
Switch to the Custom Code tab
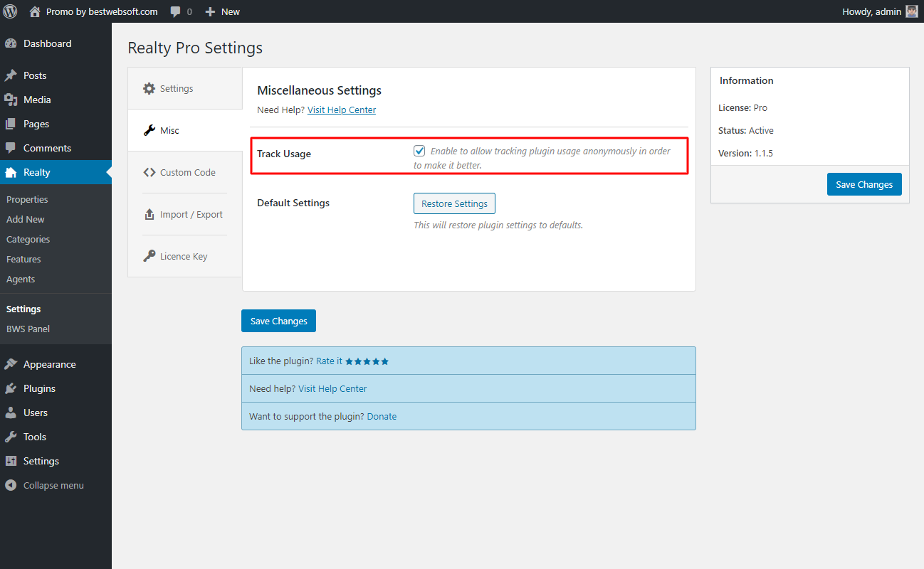tap(185, 173)
